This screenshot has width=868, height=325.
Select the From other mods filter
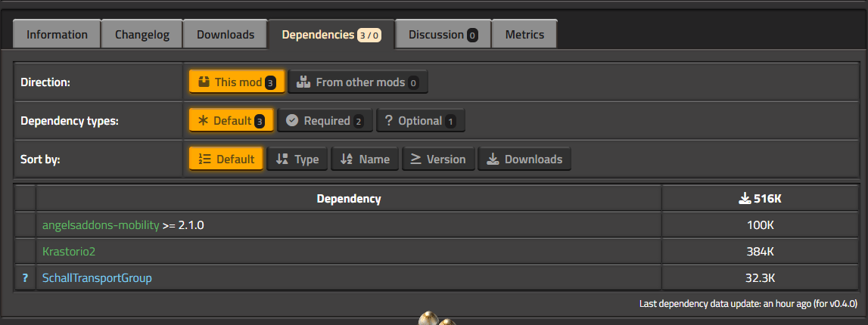(358, 82)
